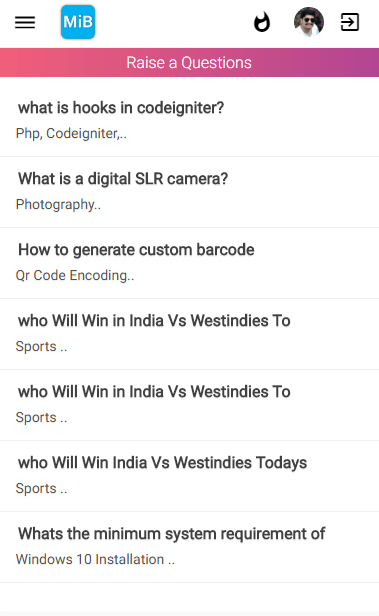Viewport: 379px width, 616px height.
Task: Open the hamburger navigation menu
Action: tap(25, 22)
